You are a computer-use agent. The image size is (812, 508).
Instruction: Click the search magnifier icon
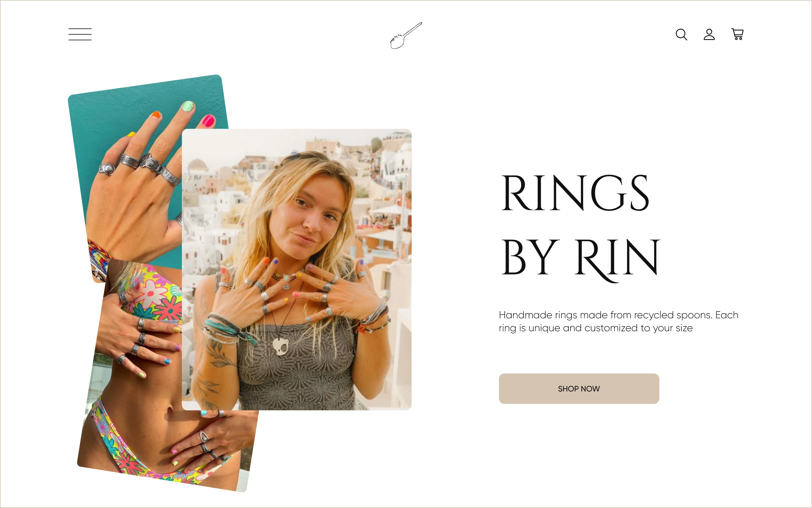click(681, 34)
